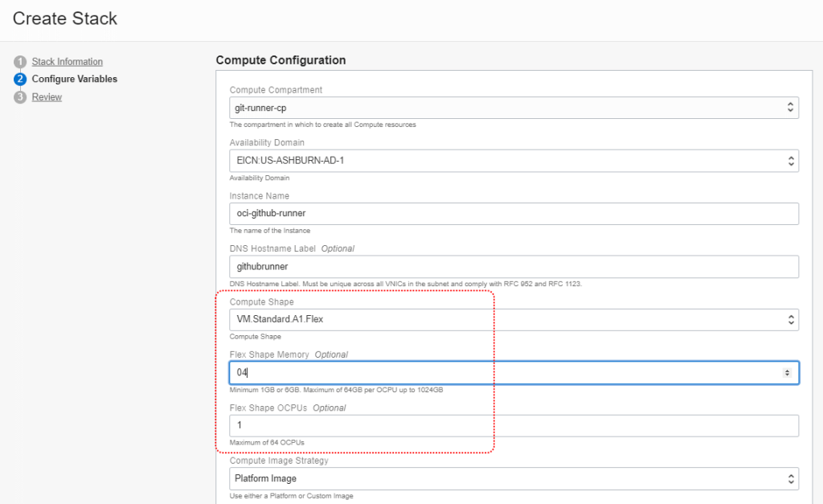The width and height of the screenshot is (823, 504).
Task: Go to the Stack Information step
Action: coord(68,62)
